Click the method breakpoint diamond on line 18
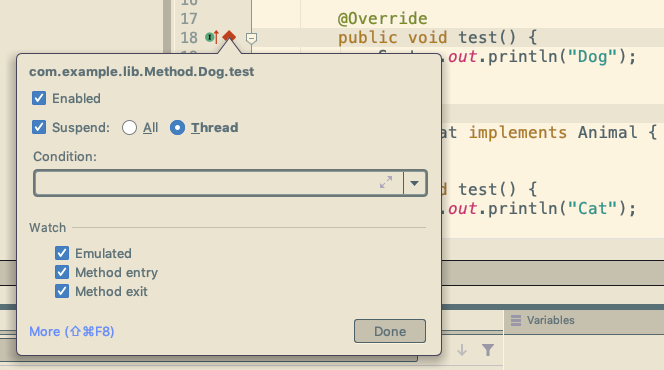The height and width of the screenshot is (370, 664). pyautogui.click(x=229, y=37)
